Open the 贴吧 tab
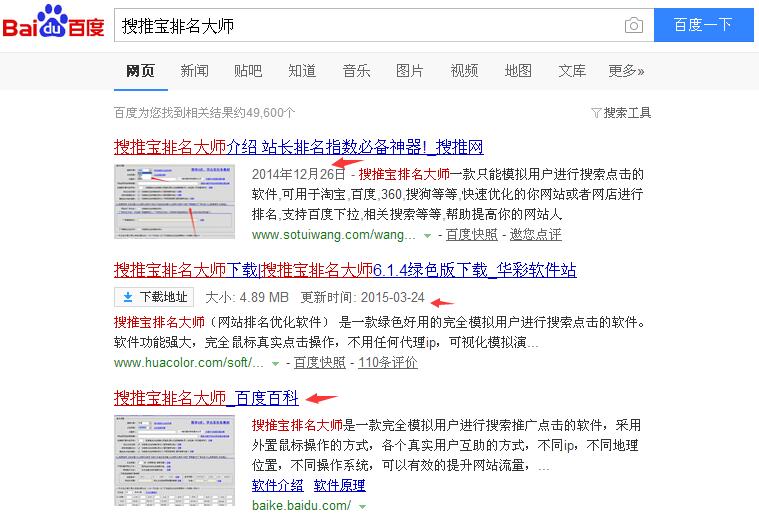Screen dimensions: 759x523 click(x=248, y=71)
